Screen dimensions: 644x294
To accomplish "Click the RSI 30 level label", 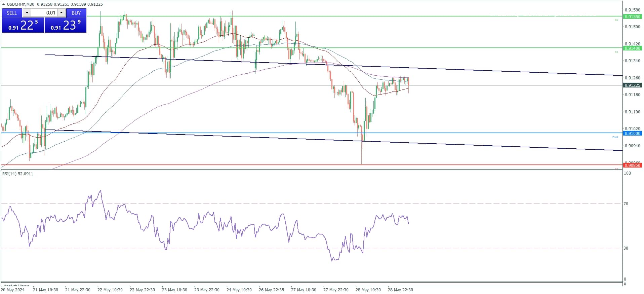I will pyautogui.click(x=626, y=248).
